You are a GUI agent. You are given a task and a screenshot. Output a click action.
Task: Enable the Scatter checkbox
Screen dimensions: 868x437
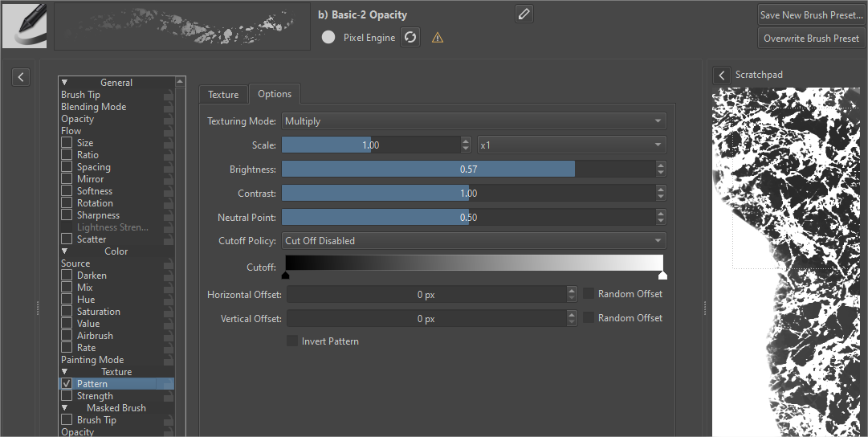[67, 239]
